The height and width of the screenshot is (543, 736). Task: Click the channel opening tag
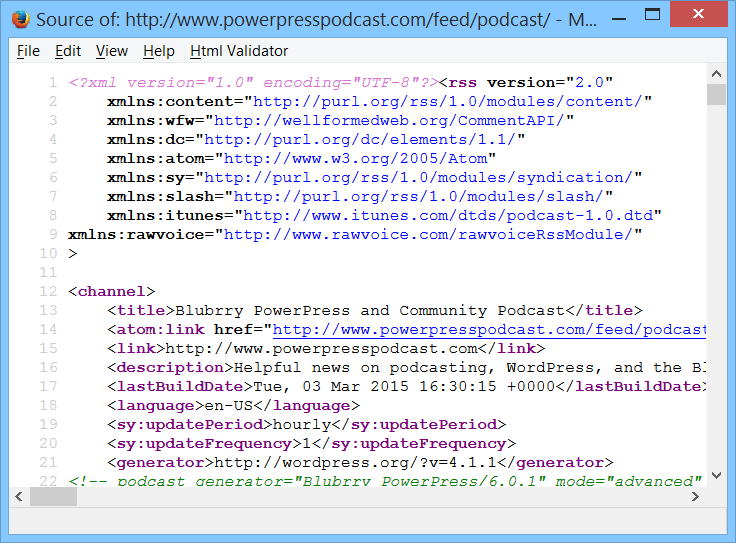pyautogui.click(x=111, y=291)
